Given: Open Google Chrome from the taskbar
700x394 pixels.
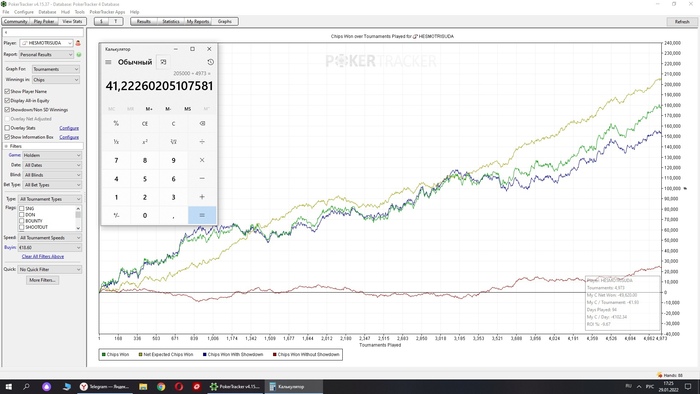Looking at the screenshot, I should 161,386.
